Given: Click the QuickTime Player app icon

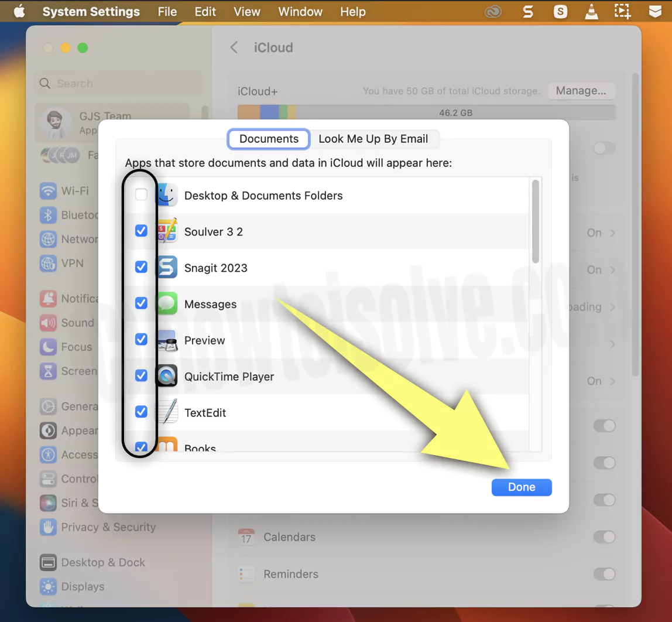Looking at the screenshot, I should [167, 376].
